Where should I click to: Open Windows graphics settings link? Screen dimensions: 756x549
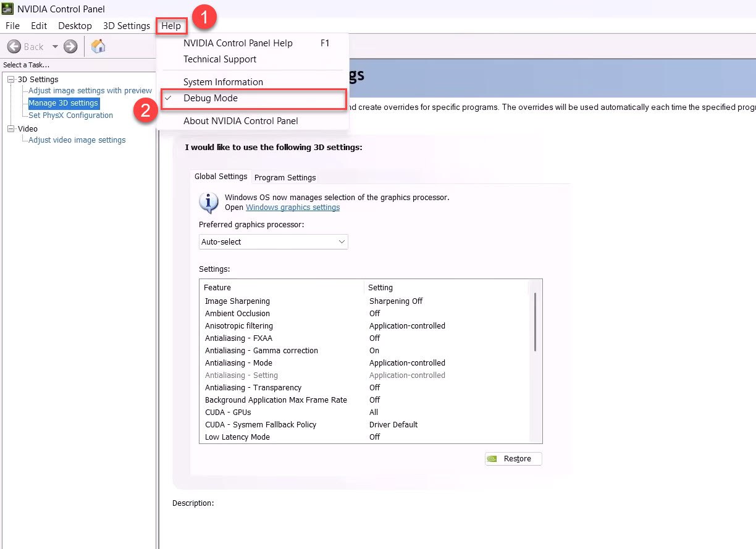pyautogui.click(x=293, y=207)
